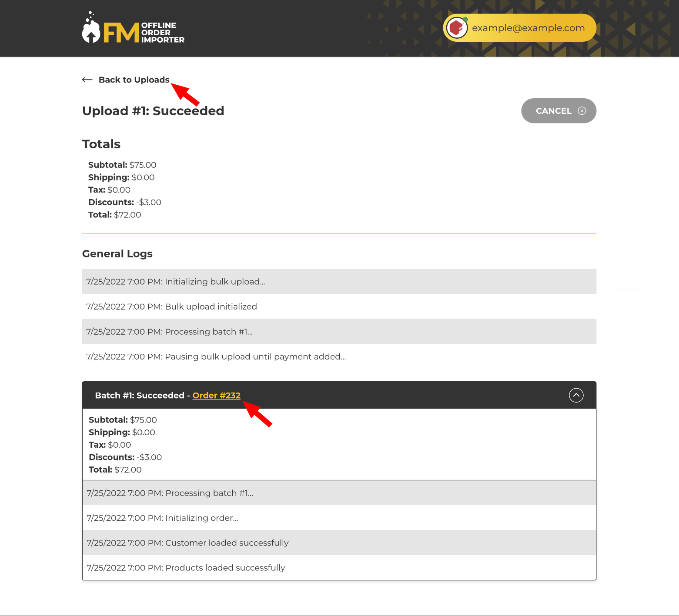
Task: Click Batch #1 Discounts: -$3.00 line
Action: pos(125,457)
